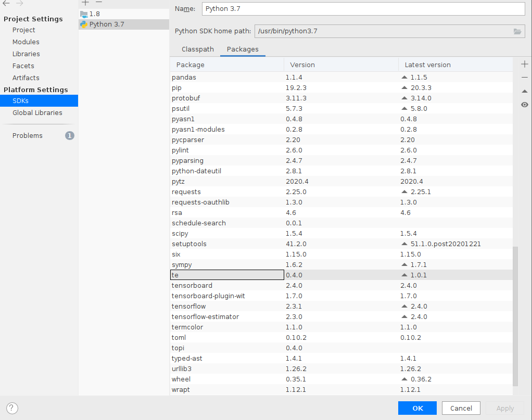The image size is (532, 420).
Task: Uninstall selected package with minus icon
Action: (x=525, y=78)
